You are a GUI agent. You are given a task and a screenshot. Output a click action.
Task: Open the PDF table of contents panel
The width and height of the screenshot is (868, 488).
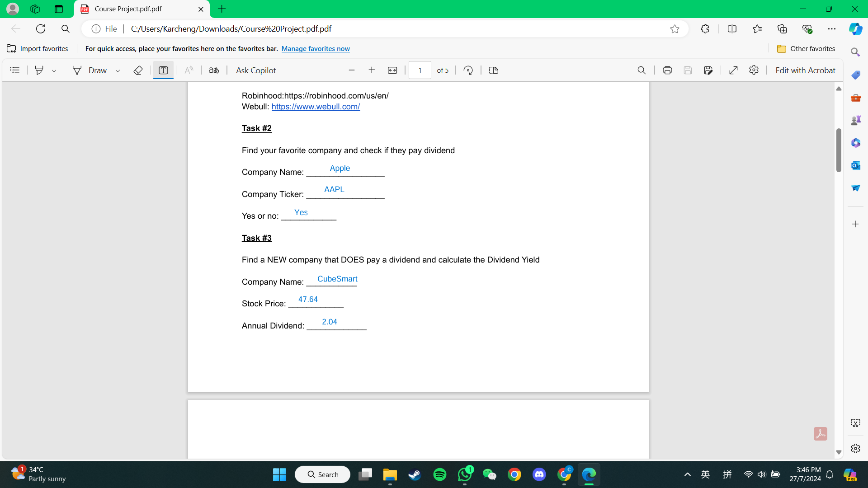[15, 70]
